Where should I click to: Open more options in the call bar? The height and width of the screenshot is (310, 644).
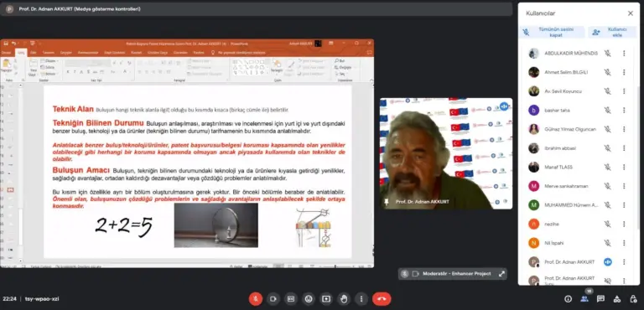coord(361,299)
